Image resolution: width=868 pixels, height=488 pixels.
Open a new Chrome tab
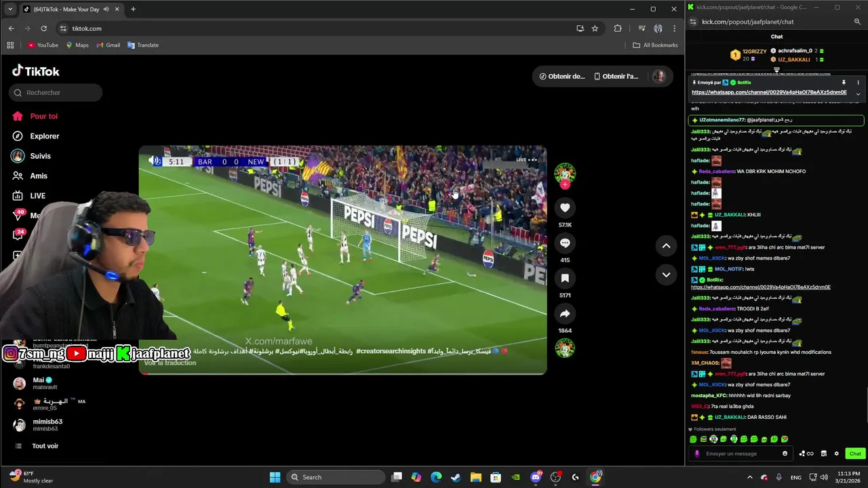(133, 9)
